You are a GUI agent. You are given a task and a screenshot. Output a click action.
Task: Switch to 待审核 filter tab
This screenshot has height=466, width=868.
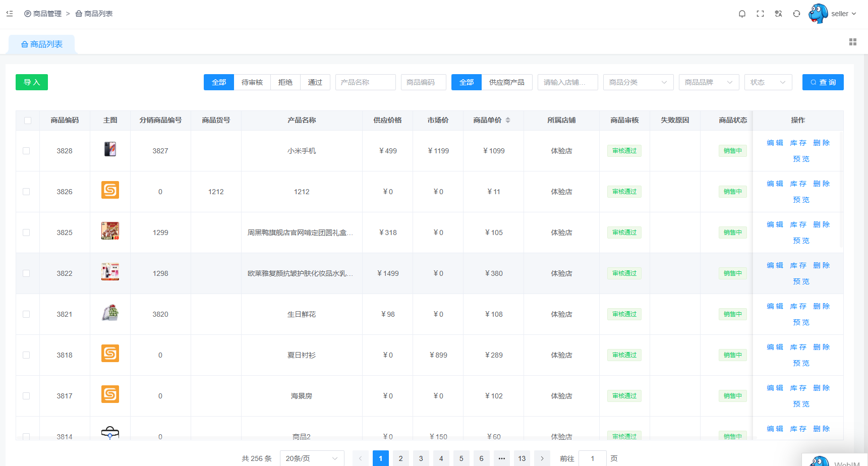[252, 82]
